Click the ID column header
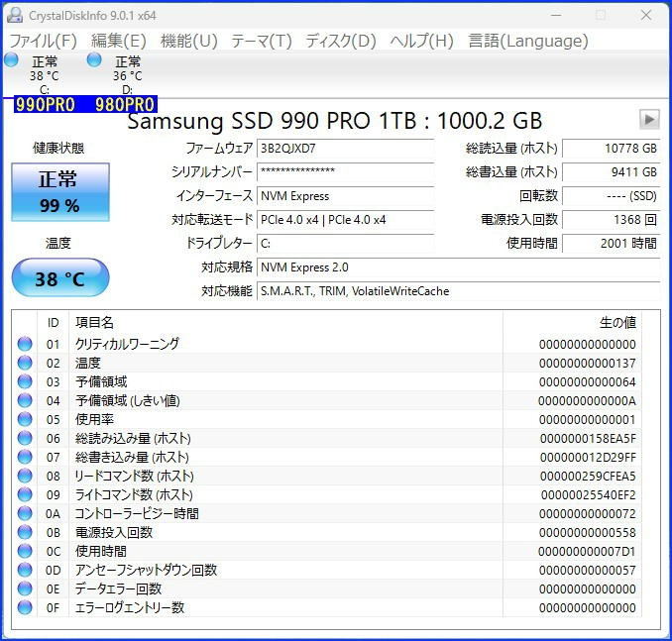 coord(54,322)
